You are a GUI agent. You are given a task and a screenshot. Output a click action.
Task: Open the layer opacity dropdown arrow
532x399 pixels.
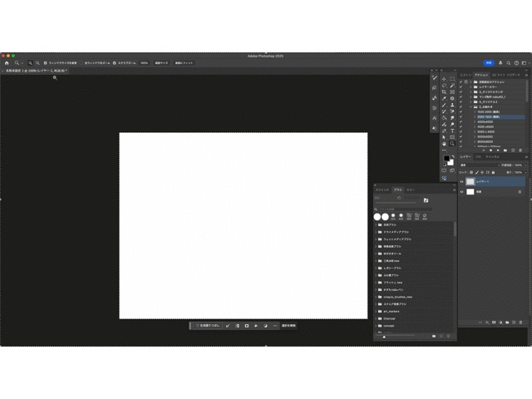pos(525,165)
